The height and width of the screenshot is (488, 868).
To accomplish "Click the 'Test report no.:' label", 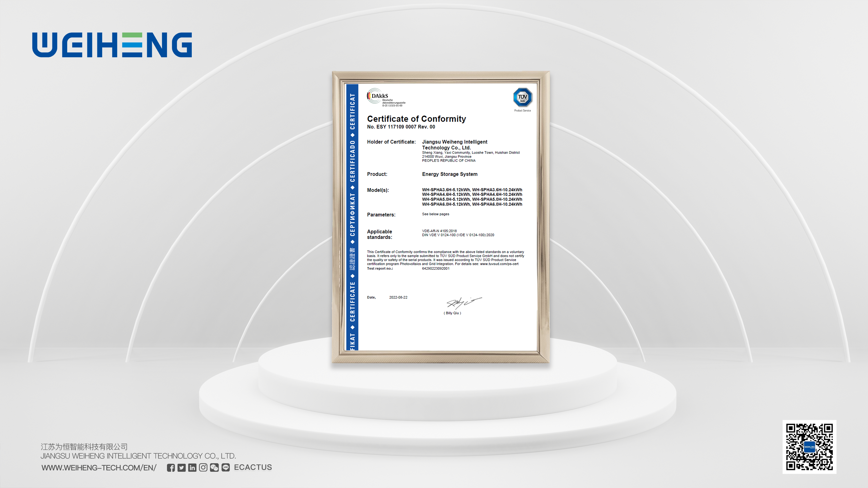I will [x=380, y=269].
